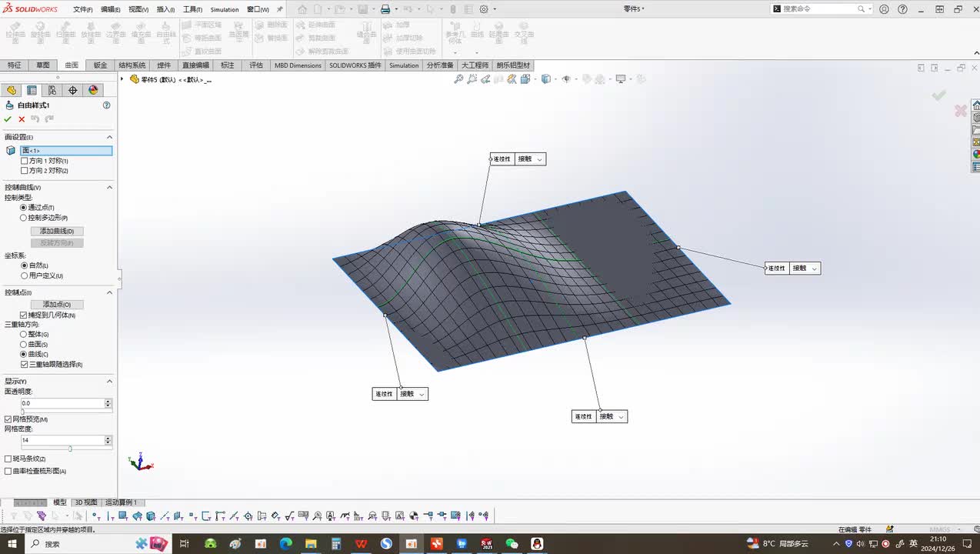This screenshot has width=980, height=554.
Task: Open Microsoft Edge from the taskbar
Action: tap(285, 543)
